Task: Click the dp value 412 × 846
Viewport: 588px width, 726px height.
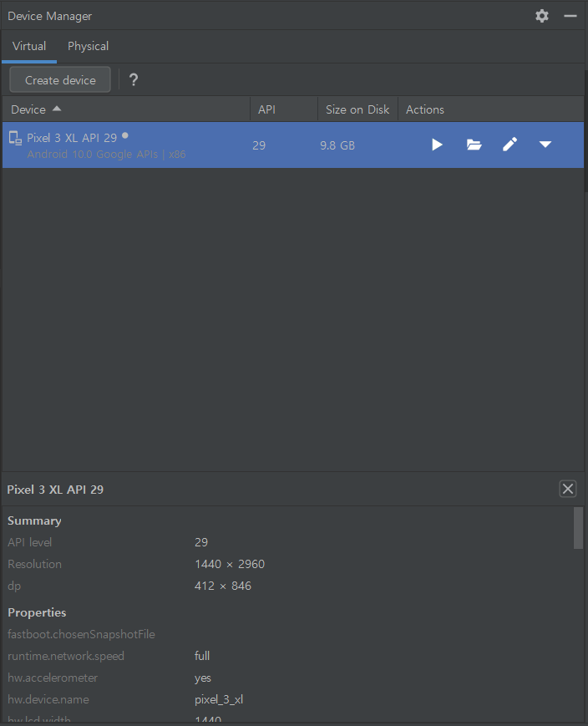Action: pos(223,586)
